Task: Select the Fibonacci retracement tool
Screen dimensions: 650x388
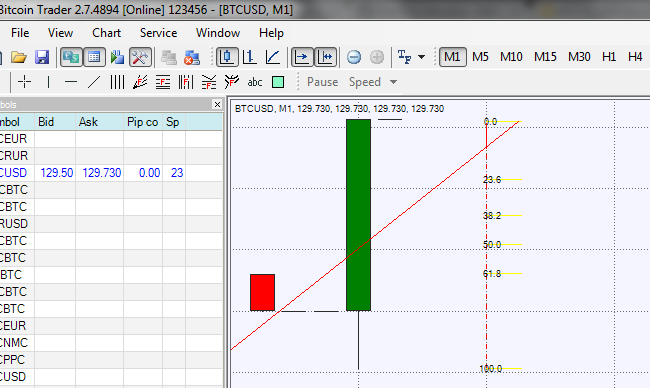Action: point(163,82)
